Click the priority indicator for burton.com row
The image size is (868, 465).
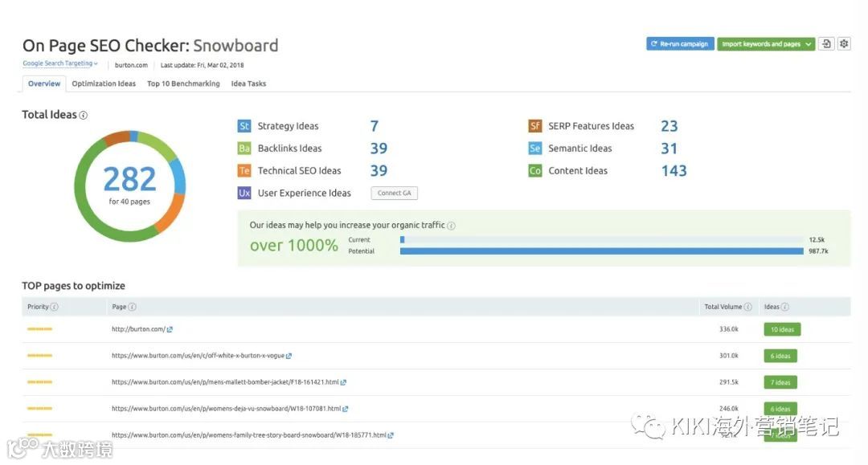pyautogui.click(x=39, y=329)
